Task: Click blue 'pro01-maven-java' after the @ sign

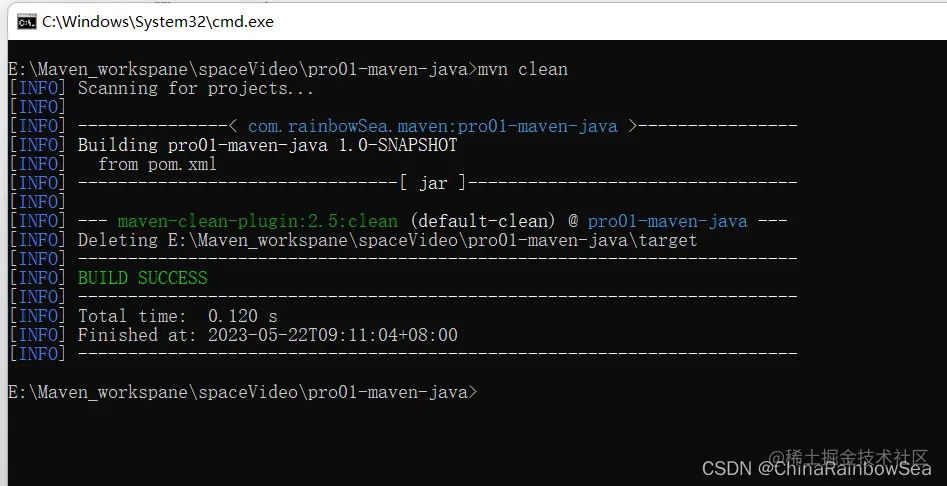Action: [x=667, y=221]
